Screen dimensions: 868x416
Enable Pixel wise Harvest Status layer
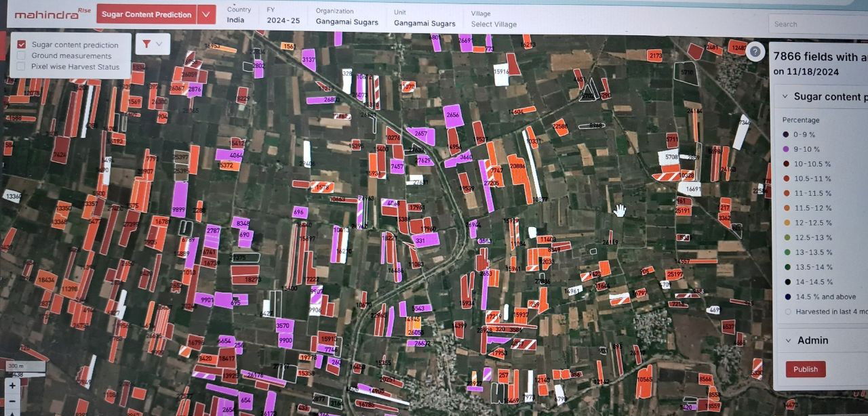(22, 66)
